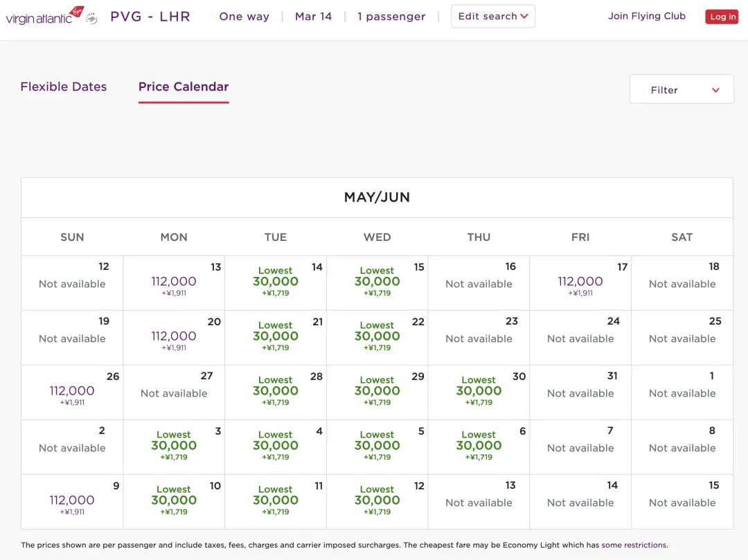This screenshot has height=560, width=748.
Task: Pick Thursday May 30 lowest fare
Action: (479, 391)
